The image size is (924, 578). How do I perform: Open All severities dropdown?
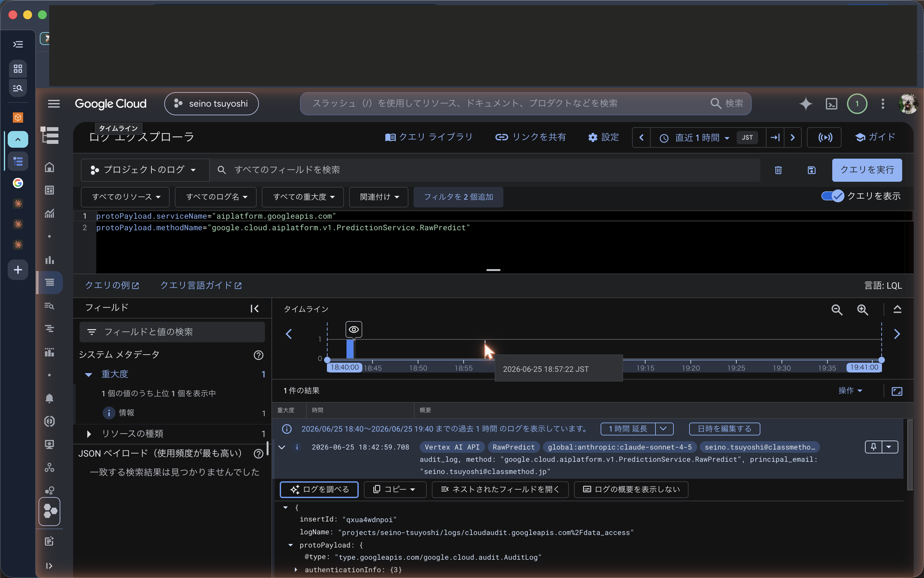pyautogui.click(x=303, y=197)
